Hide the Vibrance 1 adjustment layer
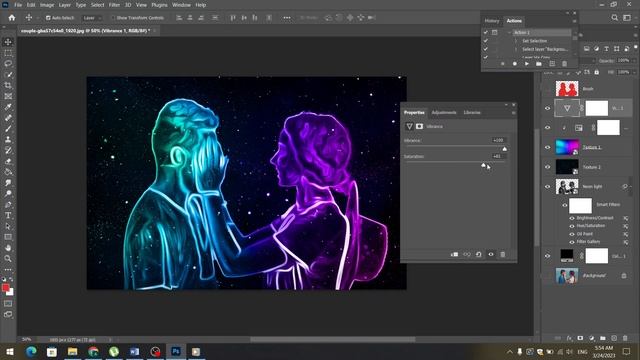640x360 pixels. pos(547,109)
